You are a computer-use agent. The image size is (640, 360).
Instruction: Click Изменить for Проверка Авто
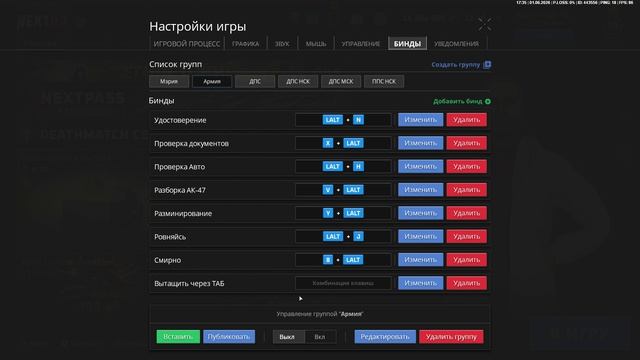[420, 166]
